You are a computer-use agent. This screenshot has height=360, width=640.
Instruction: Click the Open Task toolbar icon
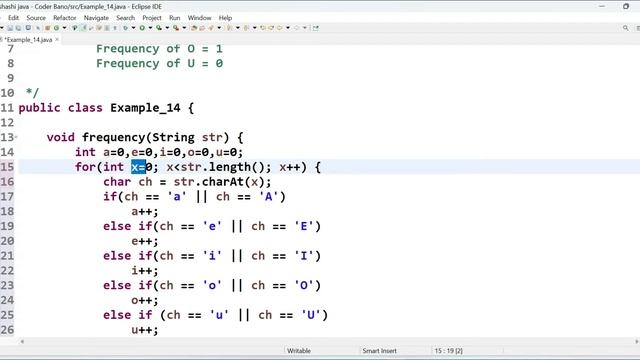pos(202,28)
